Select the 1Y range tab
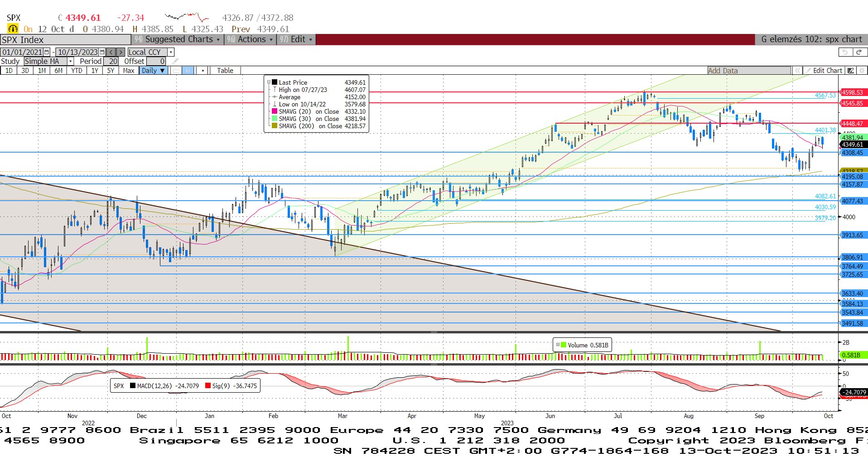This screenshot has height=476, width=868. [94, 70]
